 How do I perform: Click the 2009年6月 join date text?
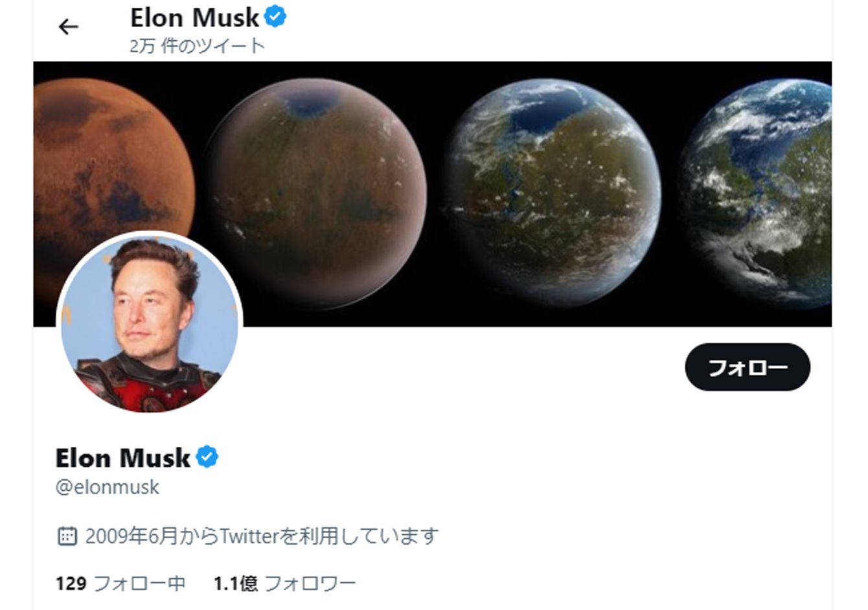click(x=131, y=536)
